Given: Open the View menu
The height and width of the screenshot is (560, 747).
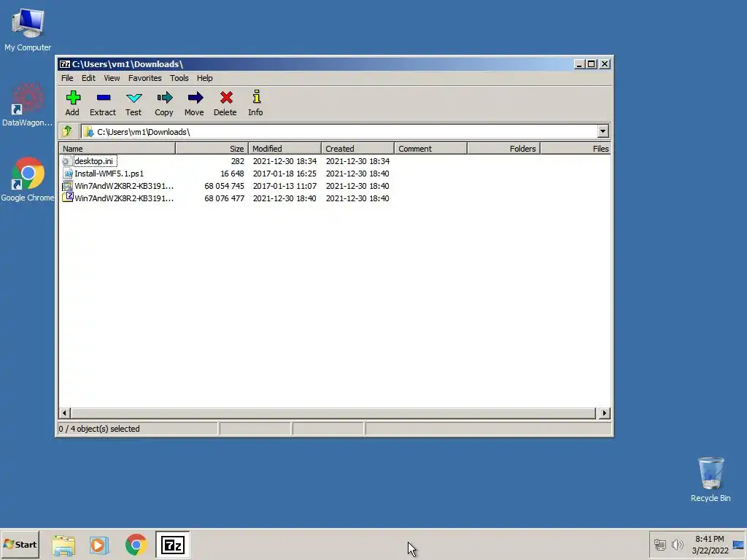Looking at the screenshot, I should 112,78.
